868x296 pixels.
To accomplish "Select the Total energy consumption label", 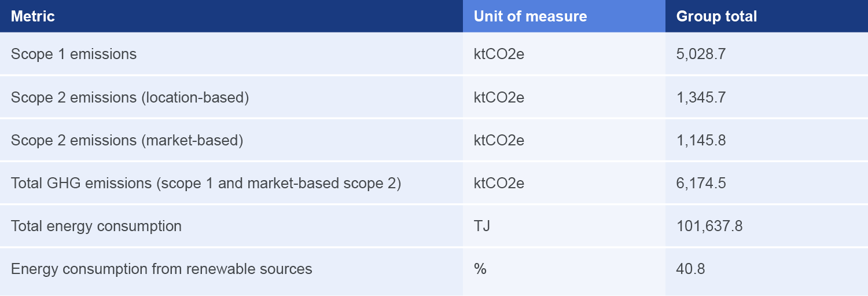I will tap(96, 226).
